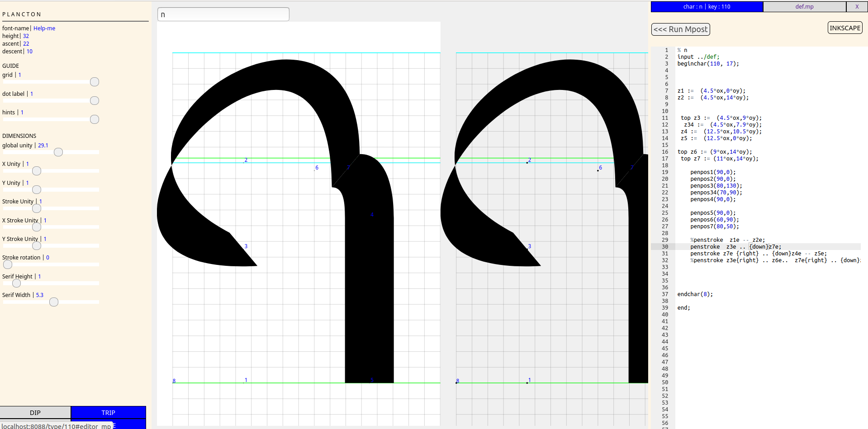Toggle the grid guide slider
This screenshot has width=868, height=429.
[x=94, y=82]
